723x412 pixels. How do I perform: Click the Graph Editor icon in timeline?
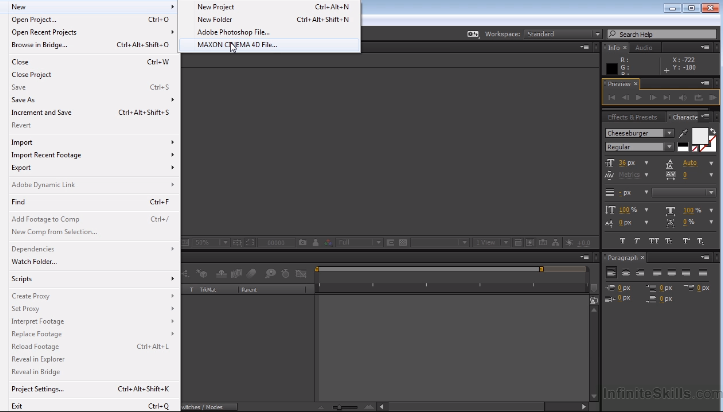(x=301, y=274)
